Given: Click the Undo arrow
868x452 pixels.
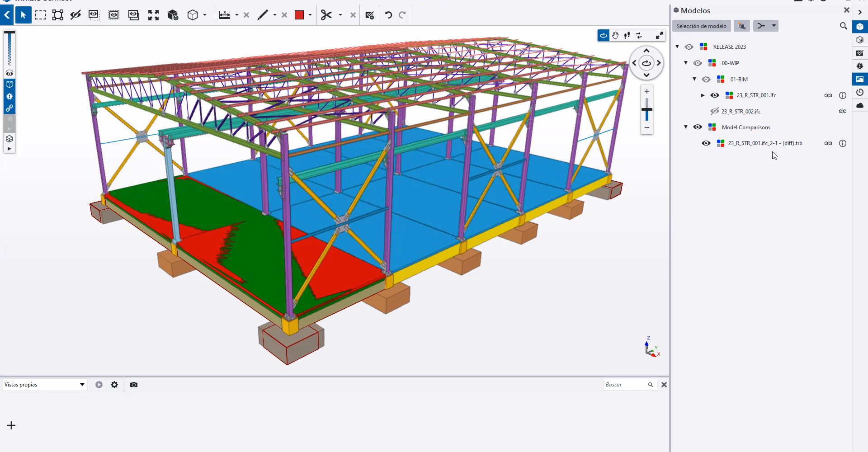Looking at the screenshot, I should click(388, 15).
